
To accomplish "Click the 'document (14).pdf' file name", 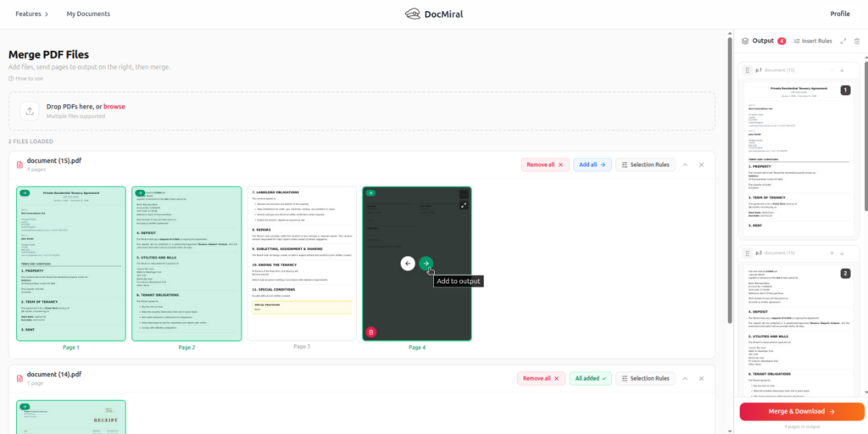I will click(x=54, y=374).
